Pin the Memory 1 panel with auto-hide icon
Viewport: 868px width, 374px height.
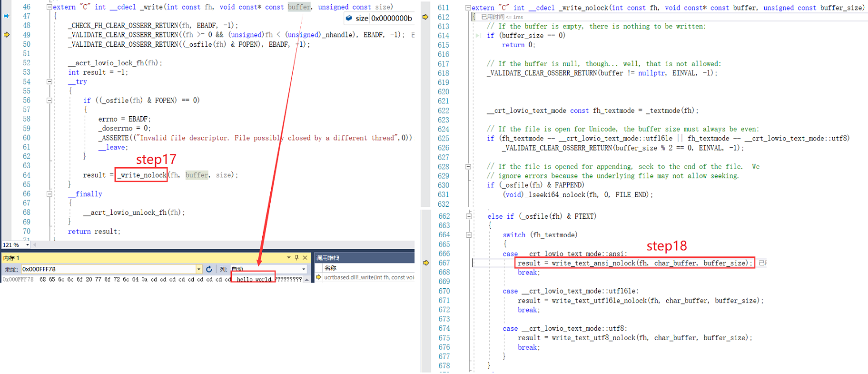coord(296,258)
